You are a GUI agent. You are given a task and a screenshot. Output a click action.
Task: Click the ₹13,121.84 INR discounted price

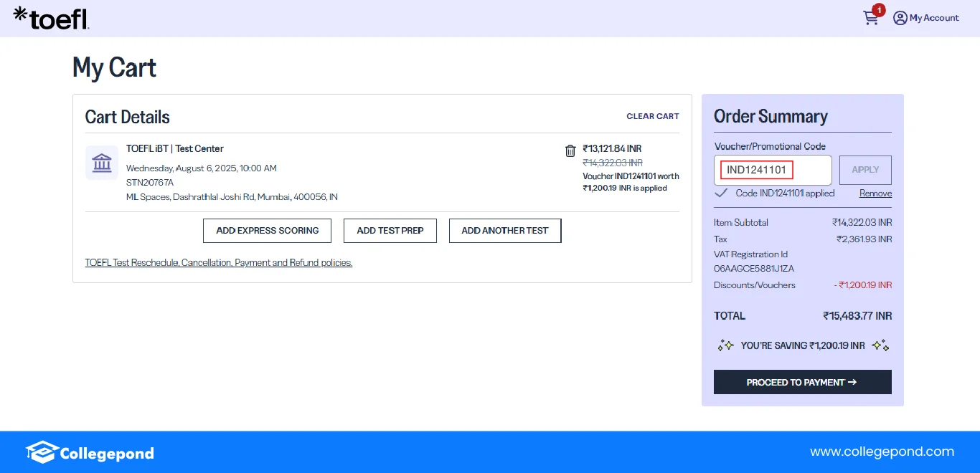click(x=612, y=149)
